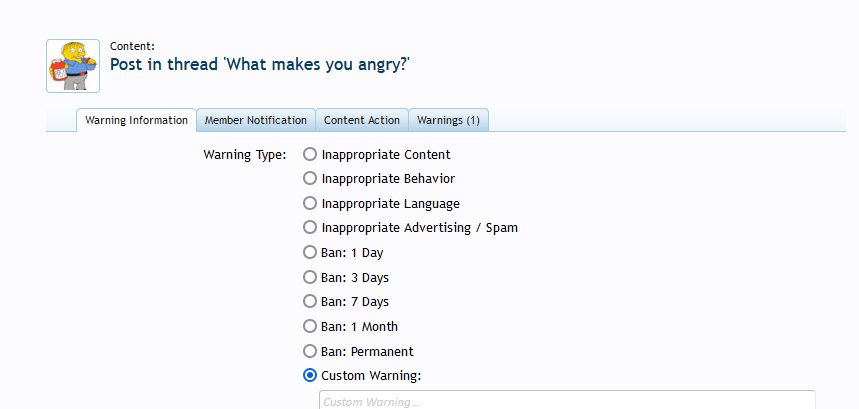859x409 pixels.
Task: Focus the Custom Warning text field
Action: click(x=567, y=400)
